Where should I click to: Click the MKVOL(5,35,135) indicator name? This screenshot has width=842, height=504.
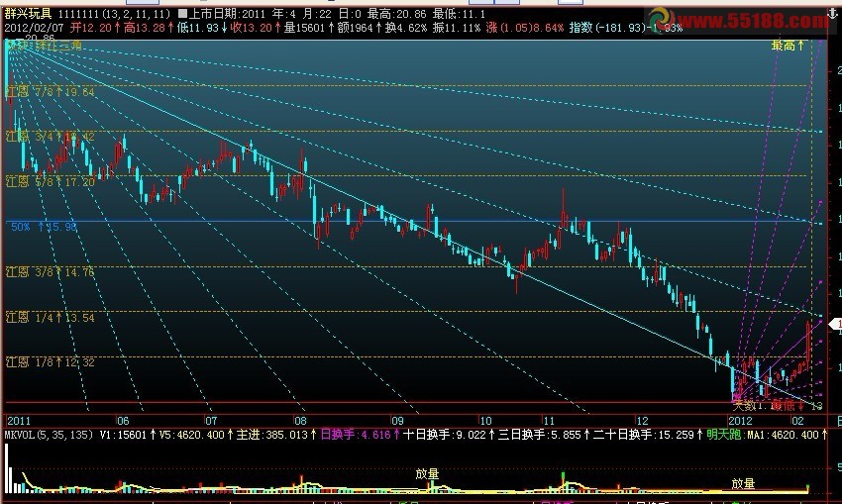[50, 435]
